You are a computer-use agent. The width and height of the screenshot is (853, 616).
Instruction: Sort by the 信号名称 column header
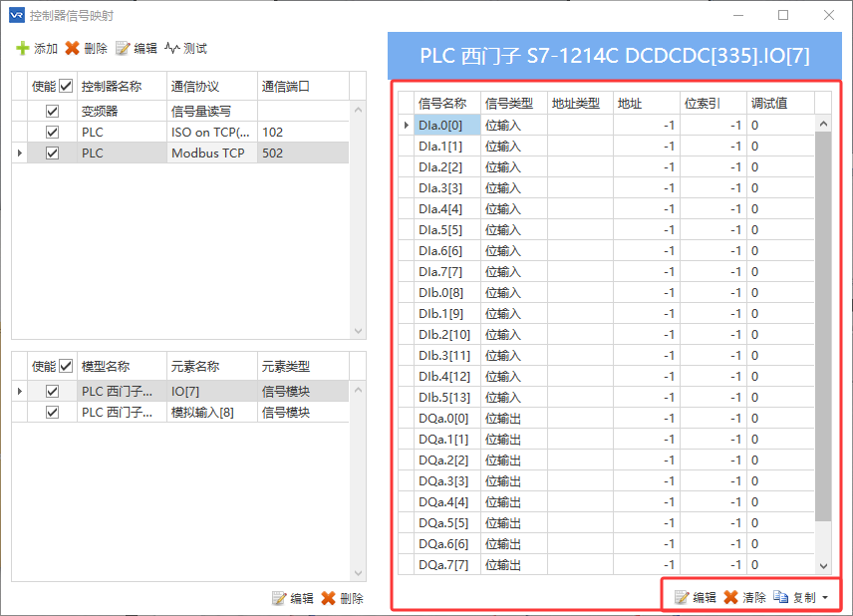click(x=447, y=103)
